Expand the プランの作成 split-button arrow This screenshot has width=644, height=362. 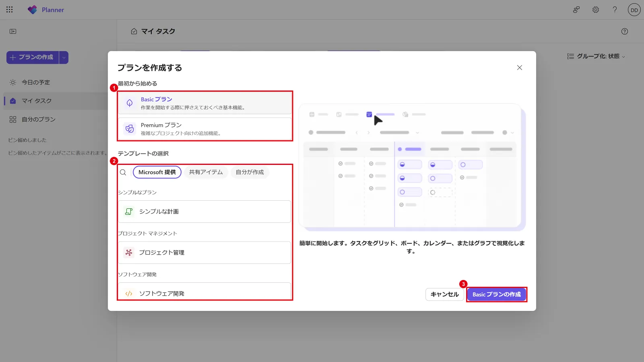(x=64, y=58)
